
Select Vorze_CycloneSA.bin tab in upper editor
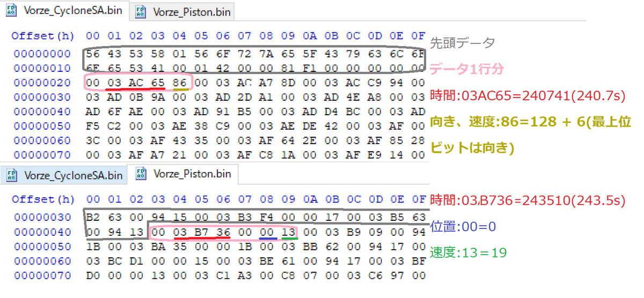65,10
